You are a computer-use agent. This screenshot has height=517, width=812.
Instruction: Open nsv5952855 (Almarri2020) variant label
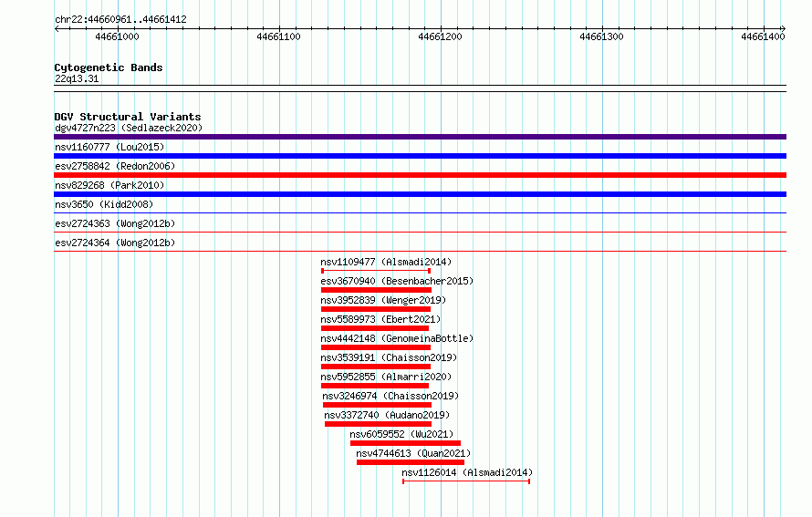pos(386,377)
